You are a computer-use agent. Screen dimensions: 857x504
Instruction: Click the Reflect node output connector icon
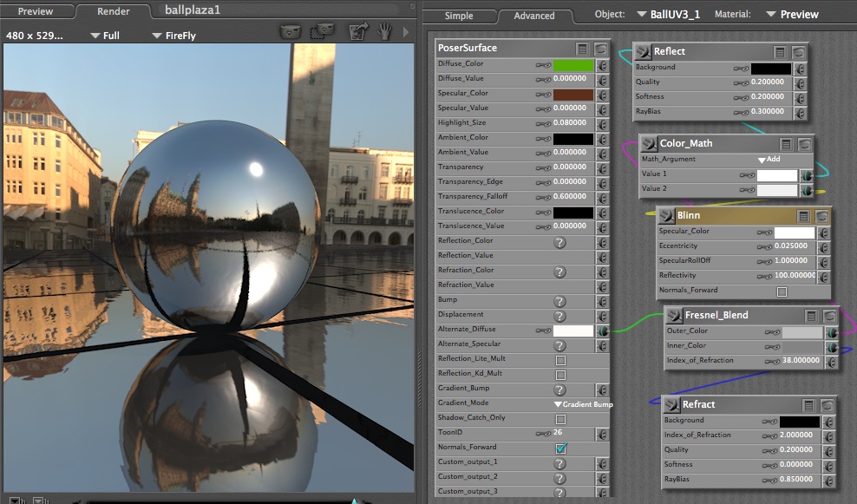[641, 52]
